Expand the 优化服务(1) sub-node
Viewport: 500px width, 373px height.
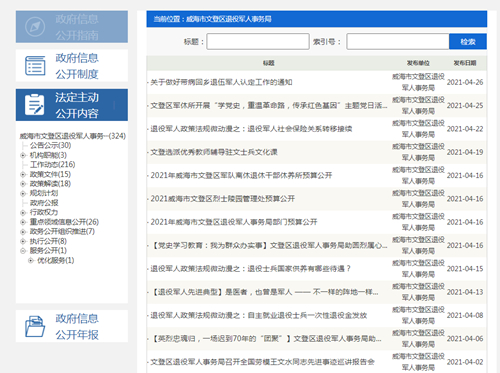point(31,260)
